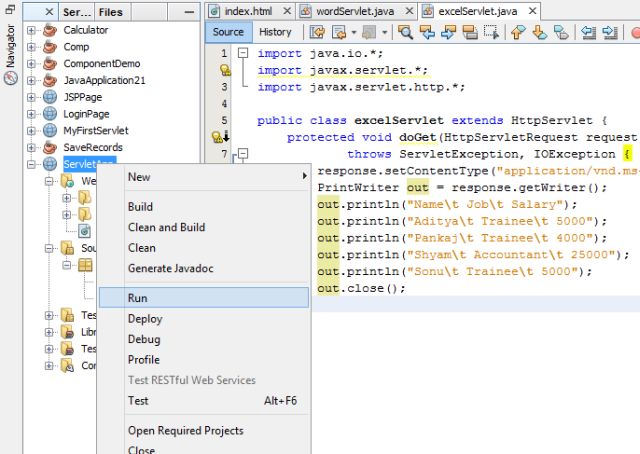Collapse the ServletApp project tree node
The width and height of the screenshot is (640, 454).
click(x=32, y=164)
